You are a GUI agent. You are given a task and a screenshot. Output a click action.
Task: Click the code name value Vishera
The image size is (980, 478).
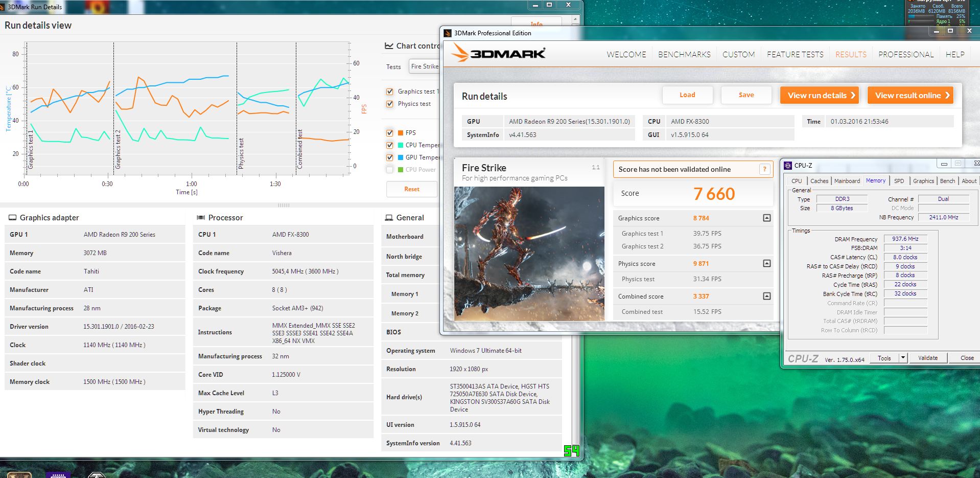(282, 253)
